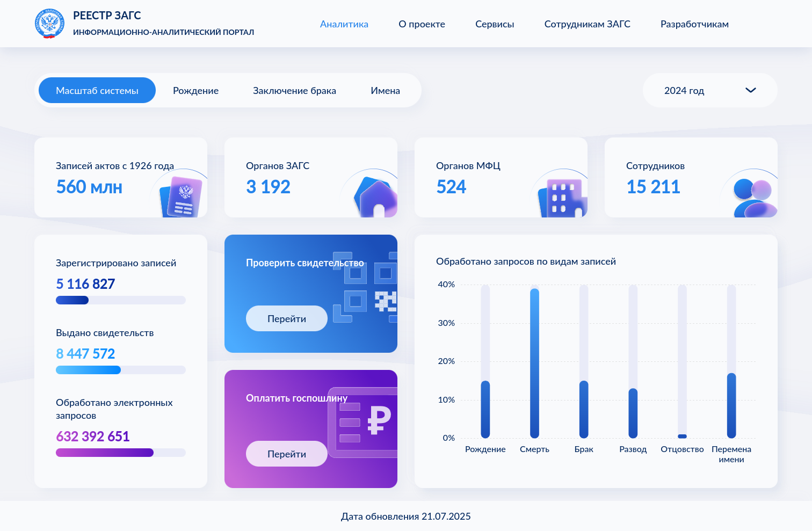Click the Federal Tax Service emblem logo

(49, 24)
